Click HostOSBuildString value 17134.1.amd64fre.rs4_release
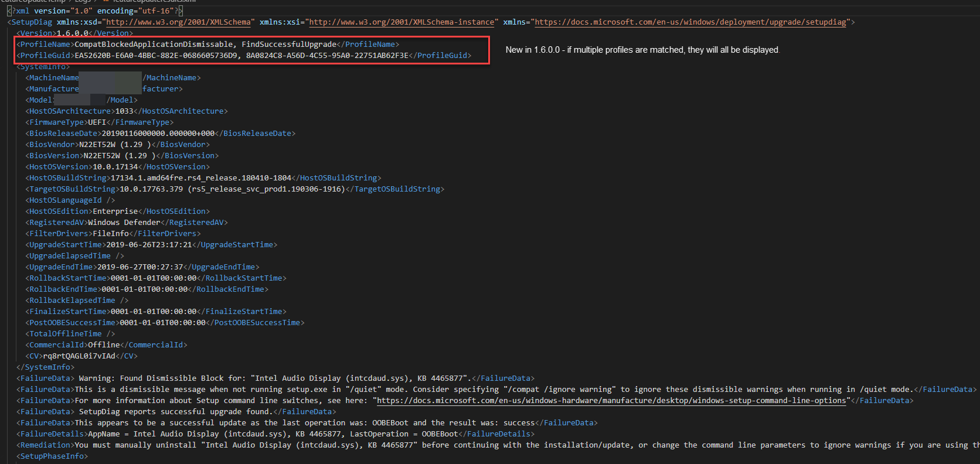Image resolution: width=980 pixels, height=464 pixels. tap(201, 178)
